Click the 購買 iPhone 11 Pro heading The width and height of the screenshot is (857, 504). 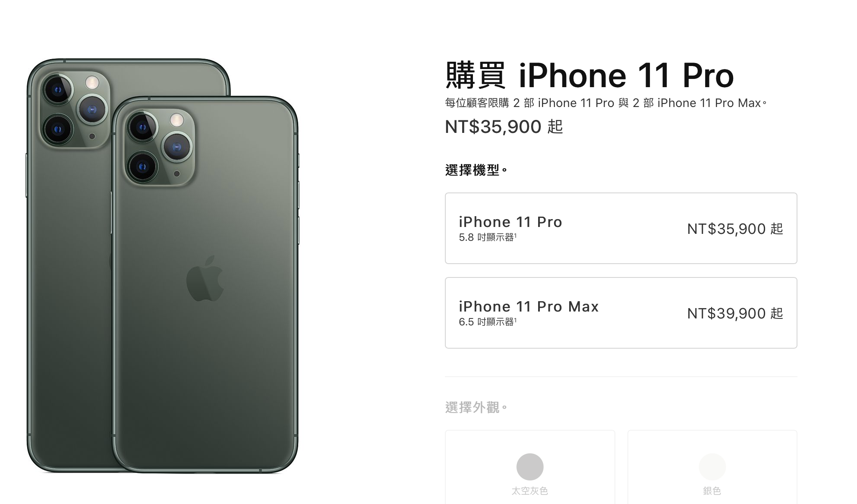tap(589, 76)
